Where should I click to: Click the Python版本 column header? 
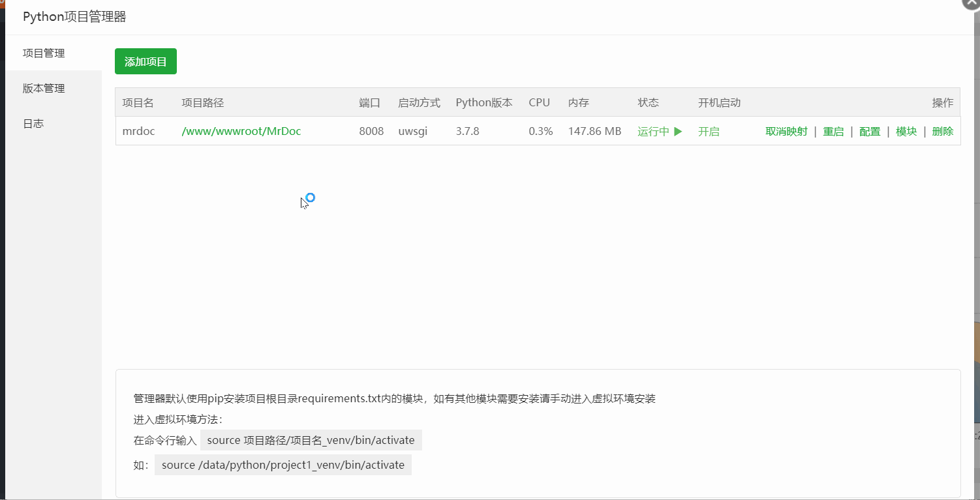483,103
